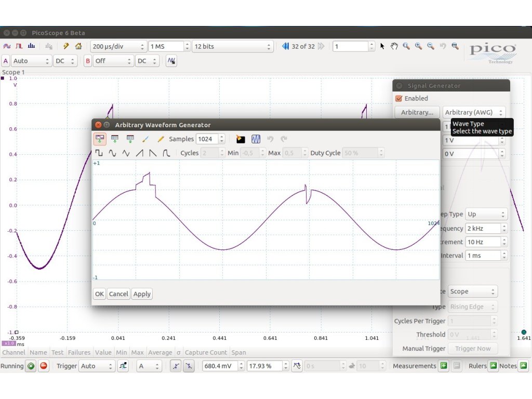
Task: Insert ramp down wave shape
Action: tap(153, 153)
